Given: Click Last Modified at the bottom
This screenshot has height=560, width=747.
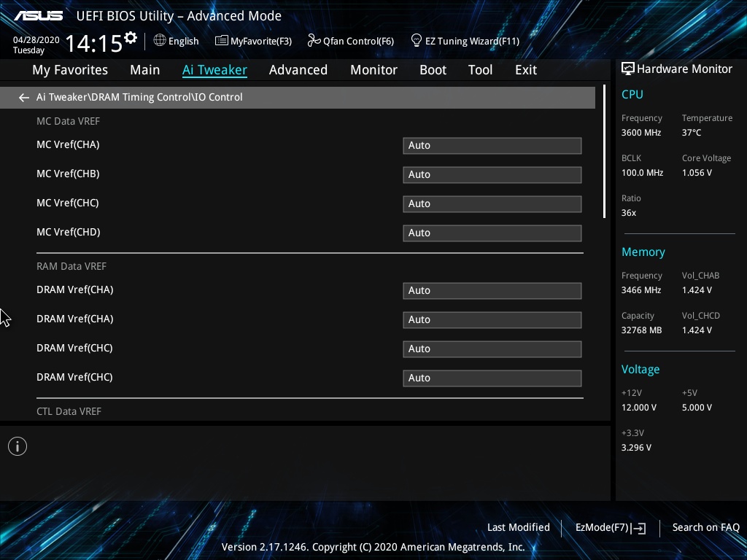Looking at the screenshot, I should pos(519,527).
